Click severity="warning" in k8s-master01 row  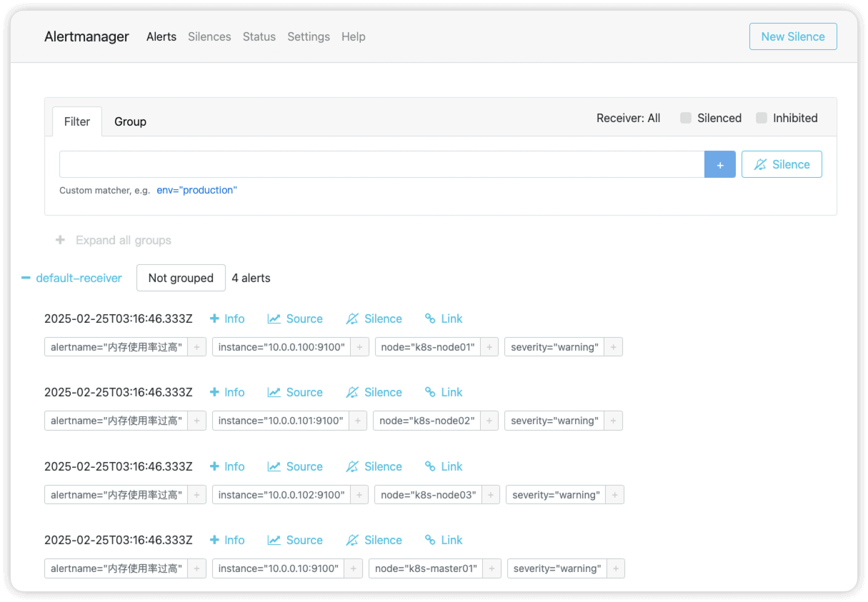[x=557, y=568]
